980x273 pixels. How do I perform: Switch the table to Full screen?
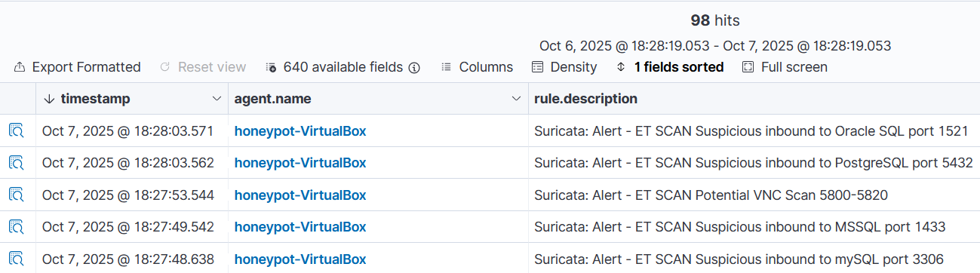785,67
